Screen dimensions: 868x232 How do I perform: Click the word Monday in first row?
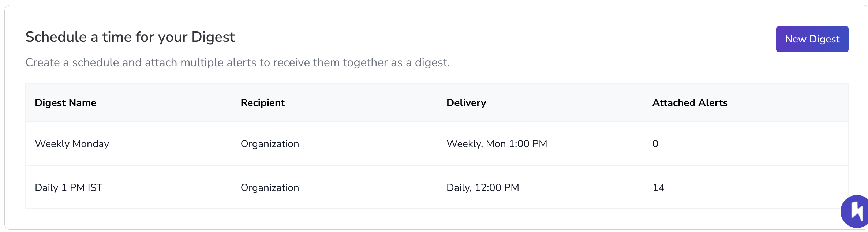click(91, 144)
